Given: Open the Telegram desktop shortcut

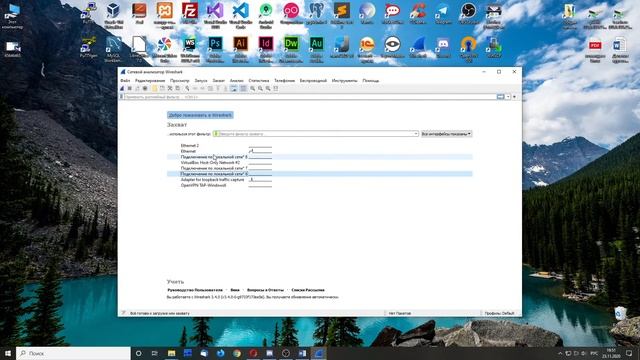Looking at the screenshot, I should (443, 13).
